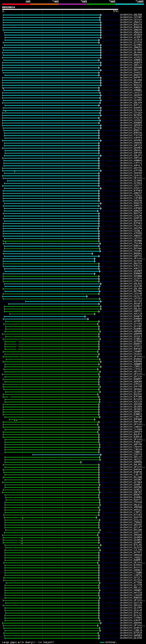146x644 pixels.
Task: Select hit label UniRef100_B8ASV8
Action: tap(131, 55)
